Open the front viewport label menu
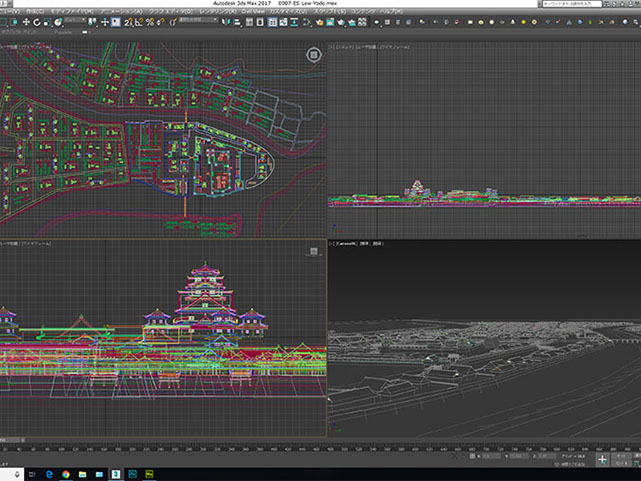 [345, 46]
